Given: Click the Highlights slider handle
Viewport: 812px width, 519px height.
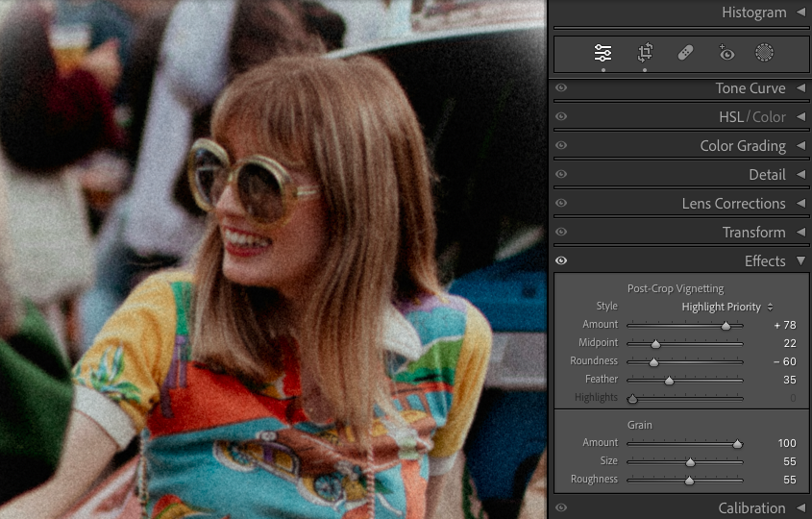Looking at the screenshot, I should [x=632, y=399].
